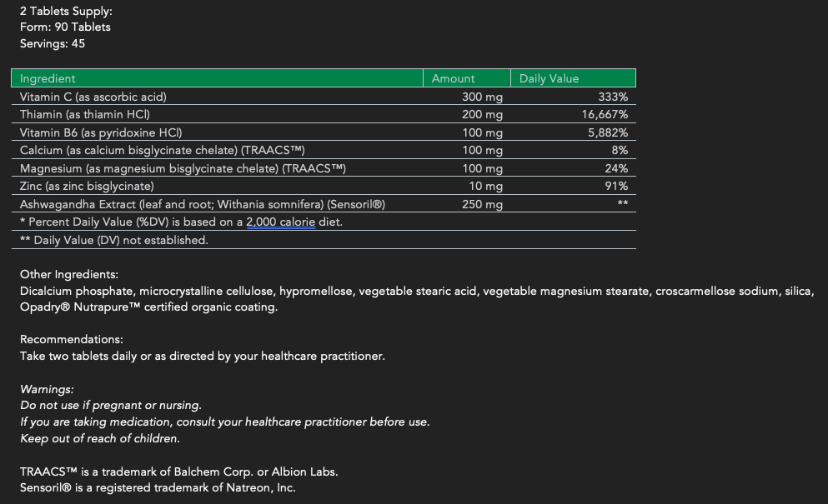
Task: Select the Thiamin (as thiamin HCl) cell
Action: click(85, 114)
